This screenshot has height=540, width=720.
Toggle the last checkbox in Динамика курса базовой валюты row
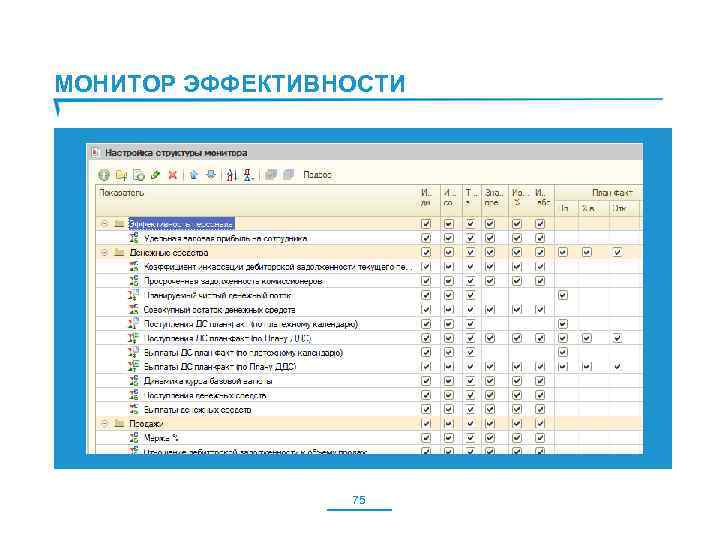(x=540, y=381)
